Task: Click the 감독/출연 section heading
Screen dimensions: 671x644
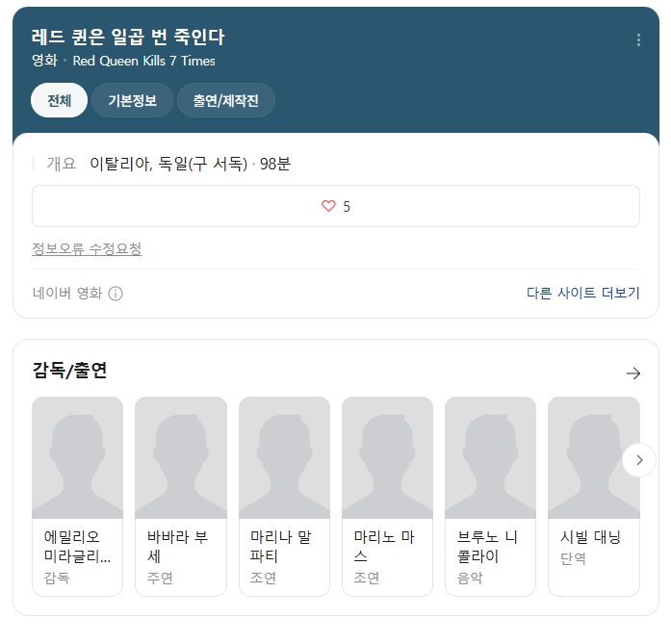Action: (69, 371)
